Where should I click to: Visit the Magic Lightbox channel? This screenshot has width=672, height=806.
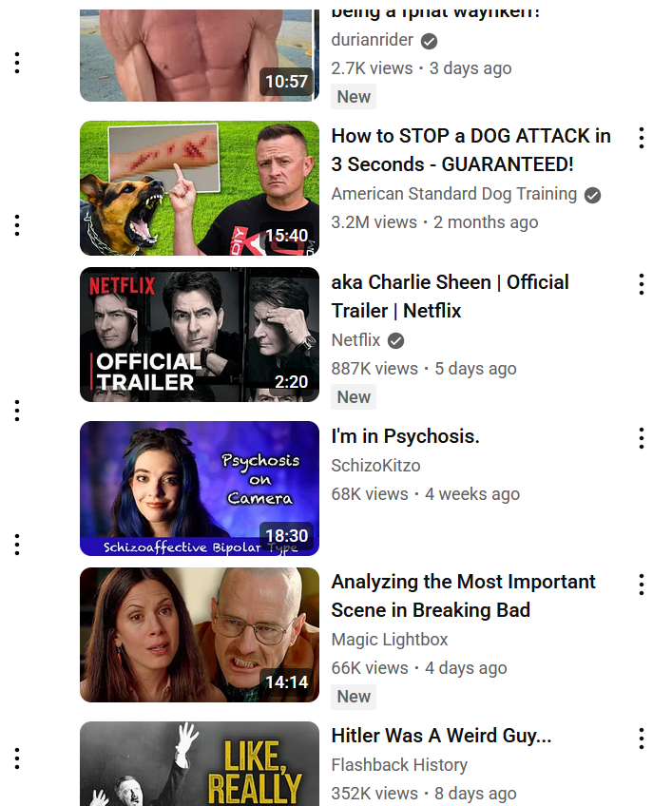tap(389, 639)
